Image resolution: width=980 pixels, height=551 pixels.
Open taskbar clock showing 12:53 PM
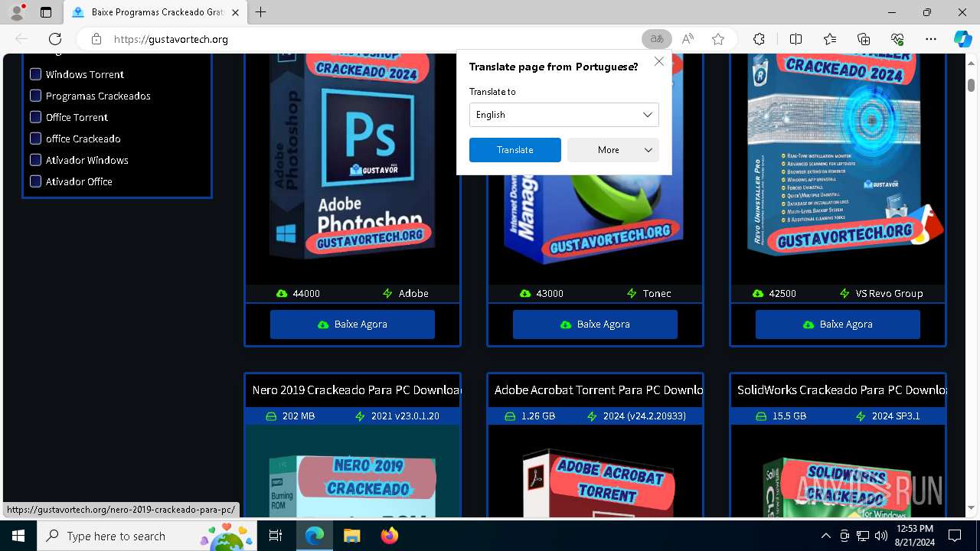[914, 536]
